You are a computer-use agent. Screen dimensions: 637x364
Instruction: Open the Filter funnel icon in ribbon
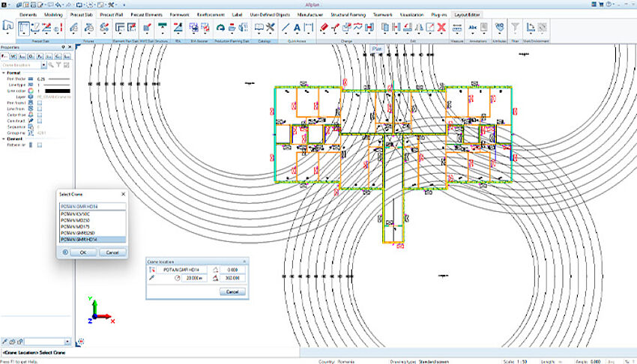515,28
